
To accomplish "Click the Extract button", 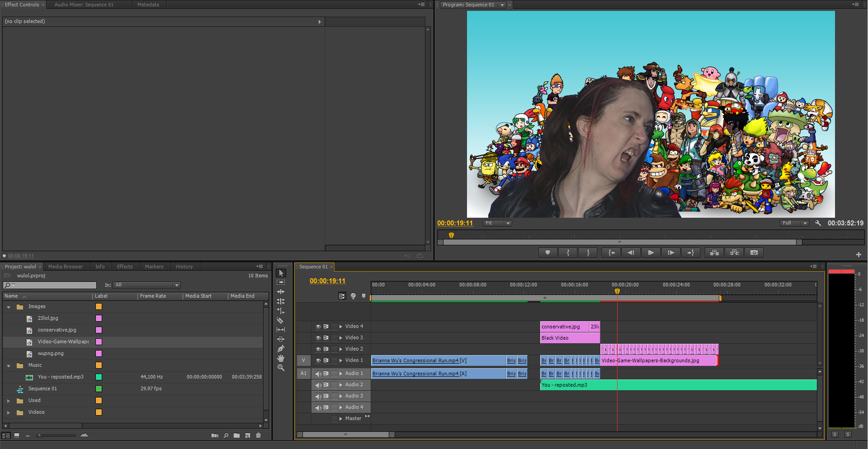I will point(734,253).
